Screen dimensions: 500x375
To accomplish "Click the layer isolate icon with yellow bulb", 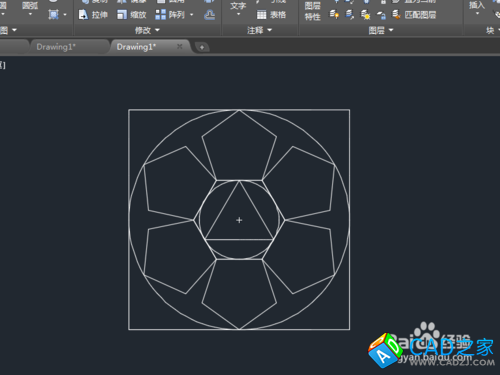I will tap(334, 14).
